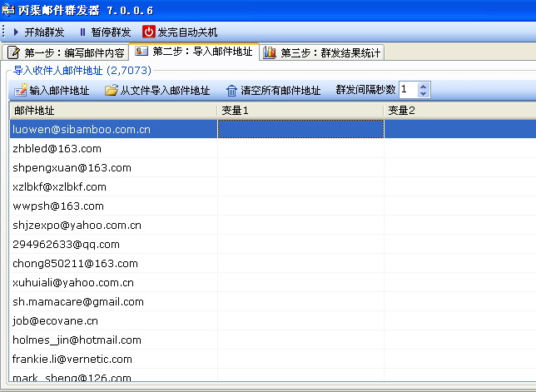Increase the 群发间隔秒数 value with up arrow
This screenshot has height=392, width=536.
pos(423,86)
